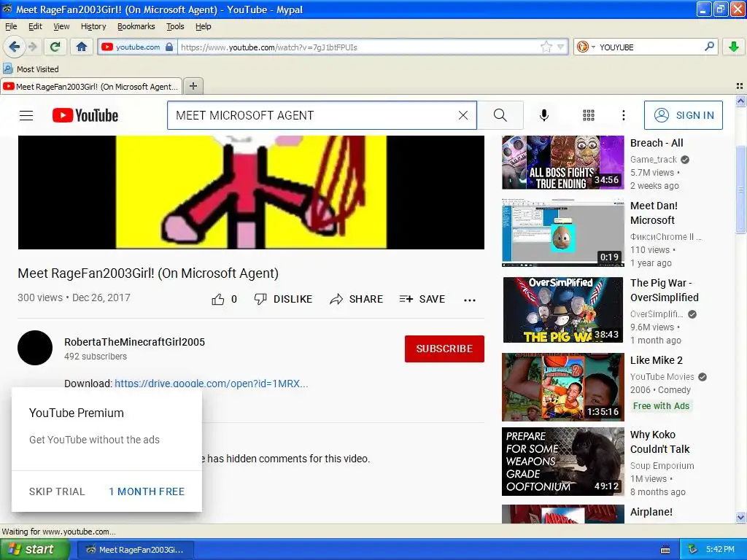The width and height of the screenshot is (747, 560).
Task: Click the YouTube search magnifier button
Action: click(x=500, y=115)
